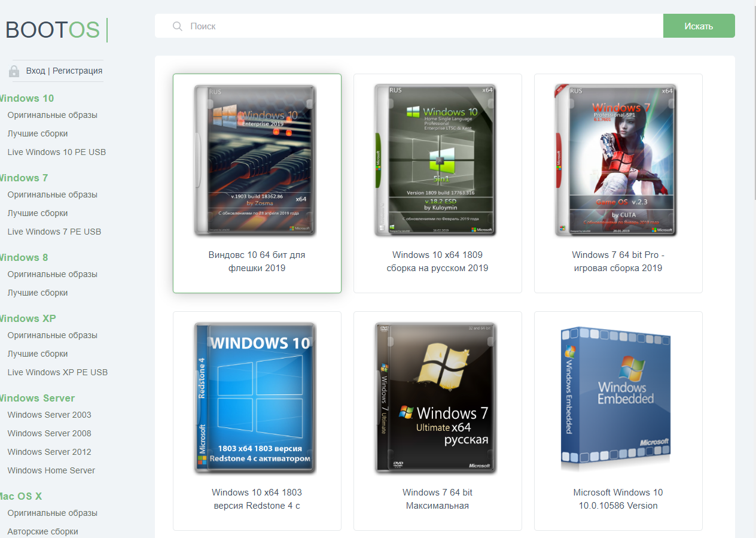
Task: Select the Windows 10 category heading
Action: [27, 98]
